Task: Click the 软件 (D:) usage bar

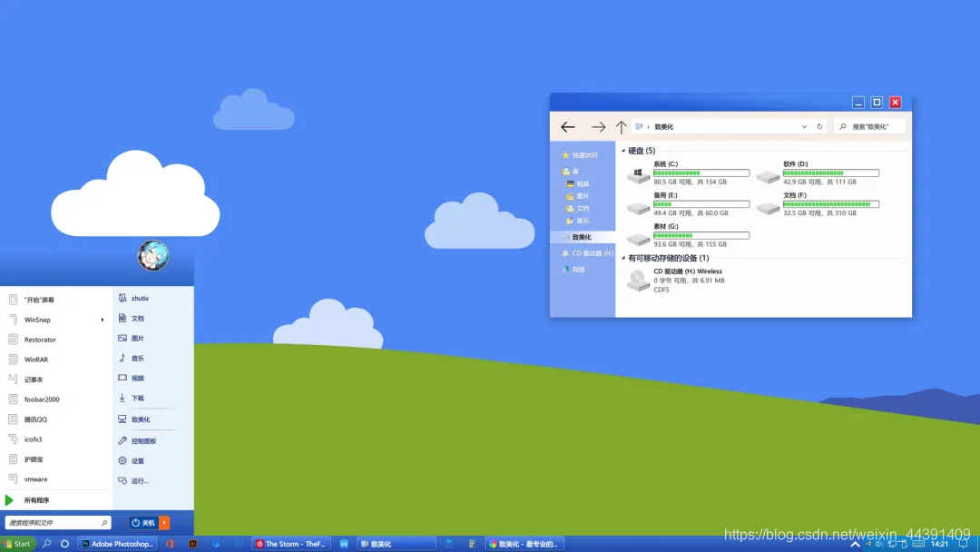Action: pyautogui.click(x=830, y=173)
